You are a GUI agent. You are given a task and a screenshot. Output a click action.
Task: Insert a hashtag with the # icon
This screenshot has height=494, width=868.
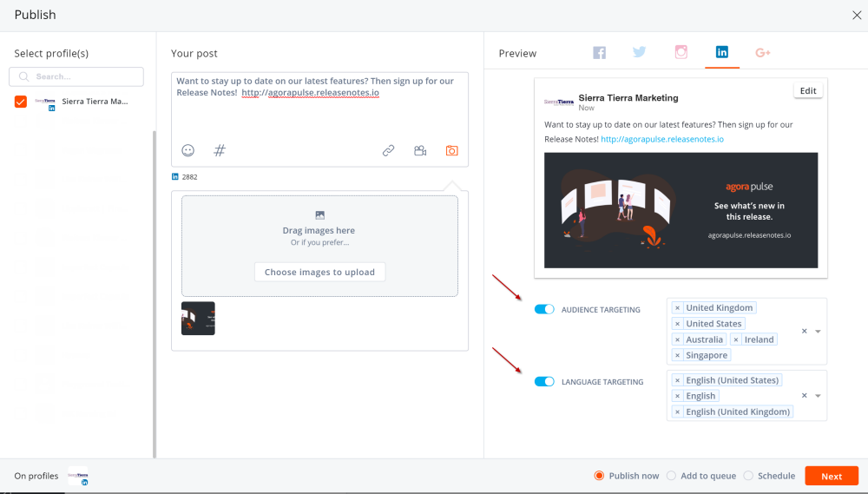point(220,150)
